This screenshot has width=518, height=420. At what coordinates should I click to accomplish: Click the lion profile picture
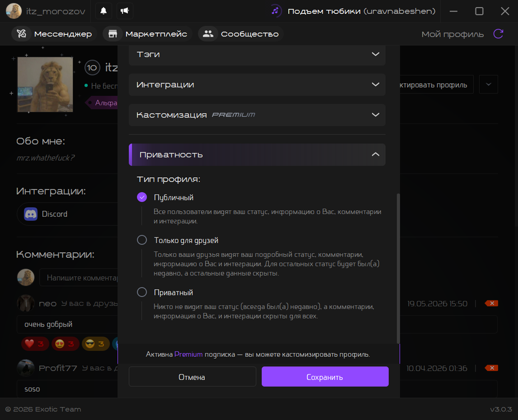(x=45, y=84)
